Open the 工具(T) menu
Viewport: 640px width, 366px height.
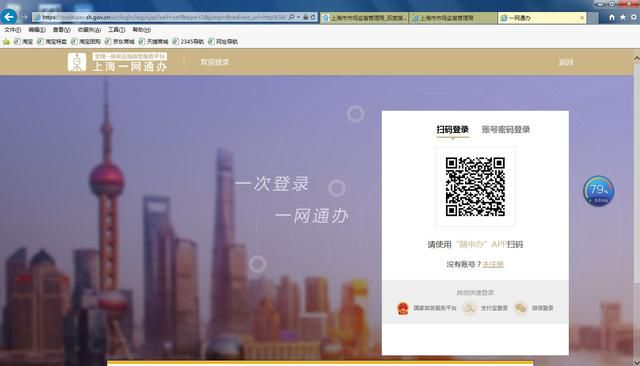tap(116, 30)
